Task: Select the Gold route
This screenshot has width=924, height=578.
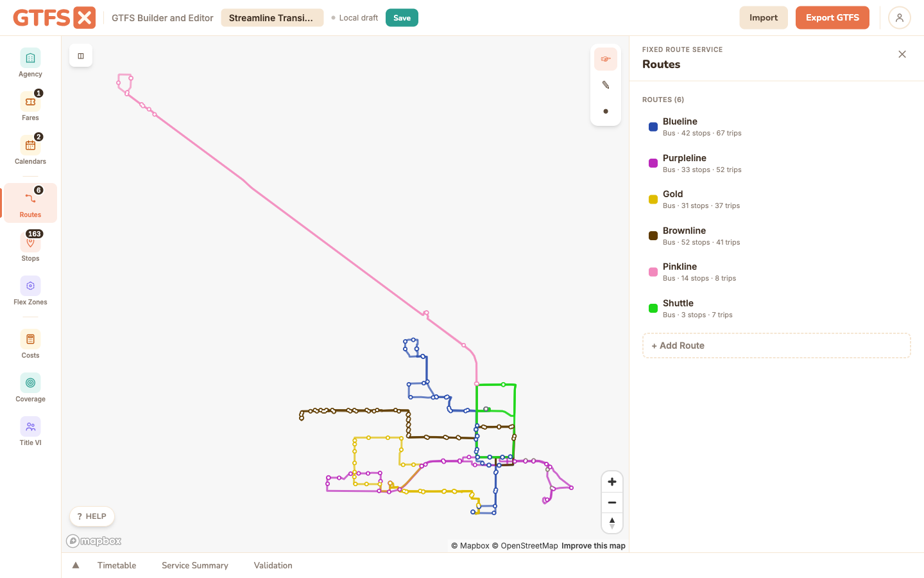Action: point(776,200)
